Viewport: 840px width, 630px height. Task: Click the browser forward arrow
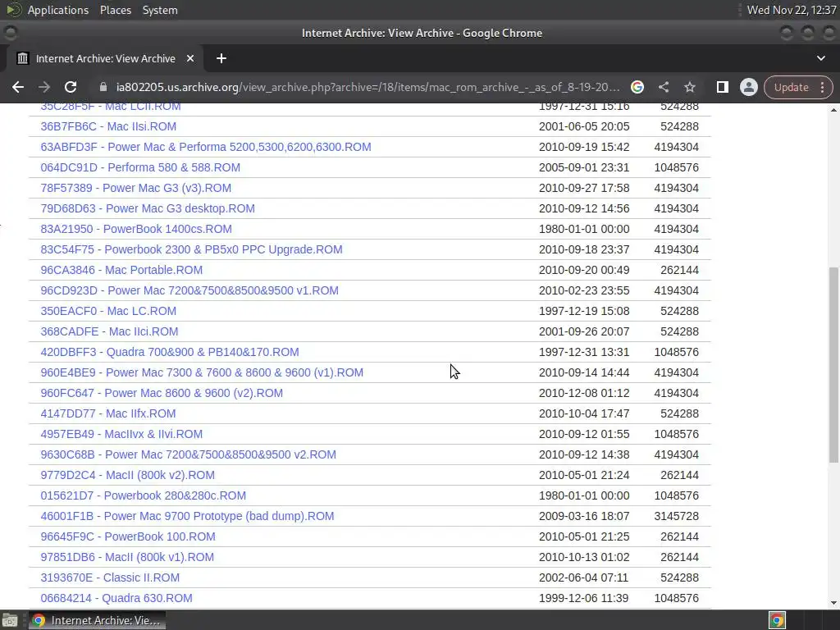coord(44,87)
